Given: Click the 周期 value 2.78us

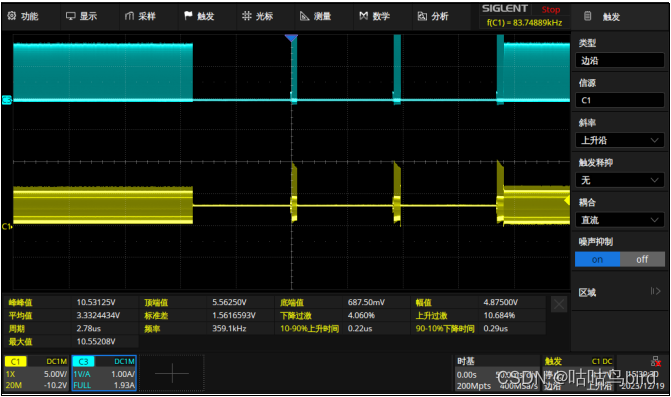Looking at the screenshot, I should [x=89, y=329].
